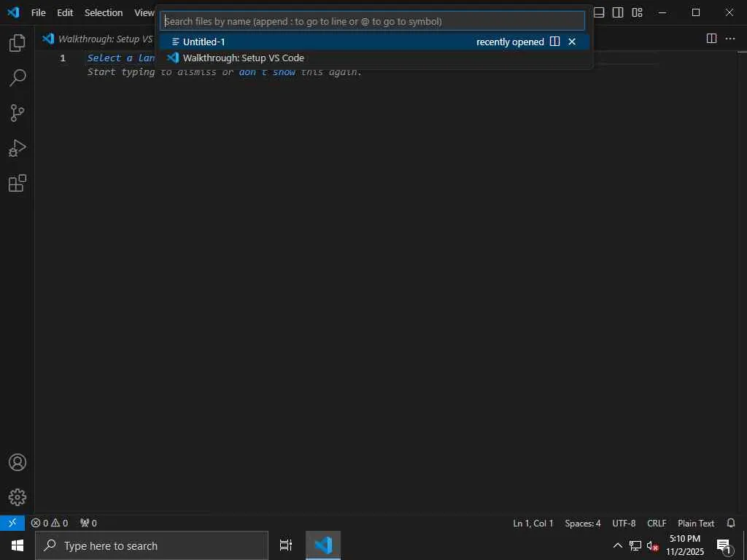
Task: Focus the Search files by name field
Action: pos(372,21)
